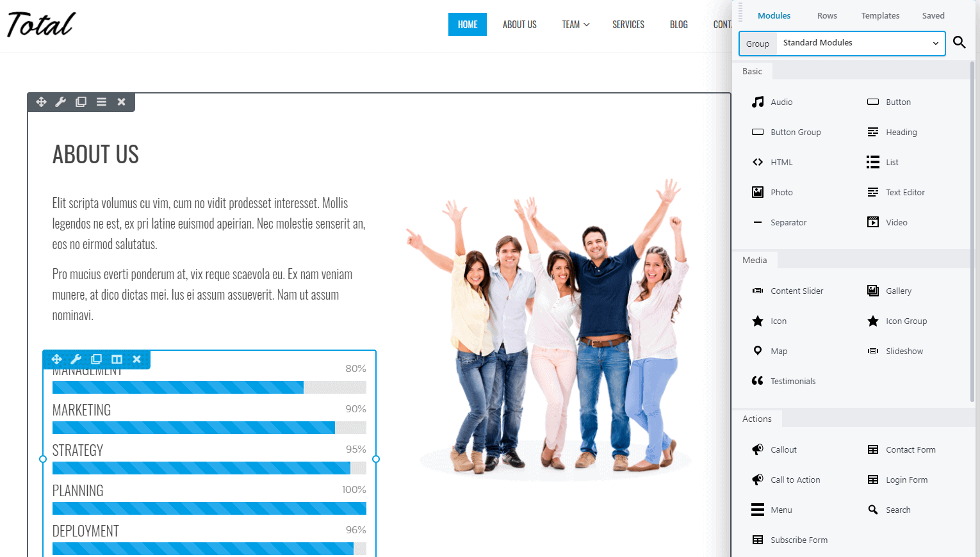Click the Deployment 96% progress bar
Viewport: 980px width, 557px height.
[209, 549]
